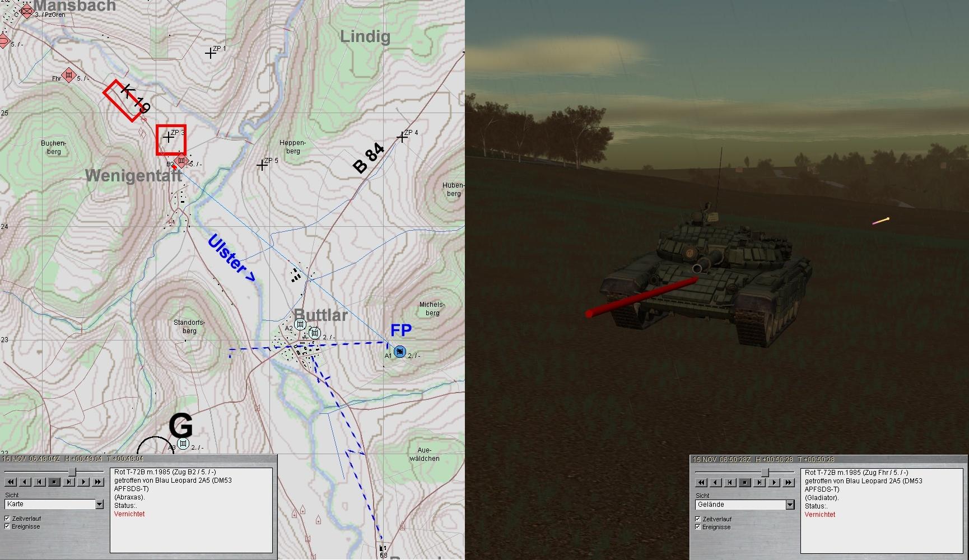This screenshot has height=560, width=969.
Task: Select the blue FP unit A1 icon on map
Action: (x=399, y=352)
